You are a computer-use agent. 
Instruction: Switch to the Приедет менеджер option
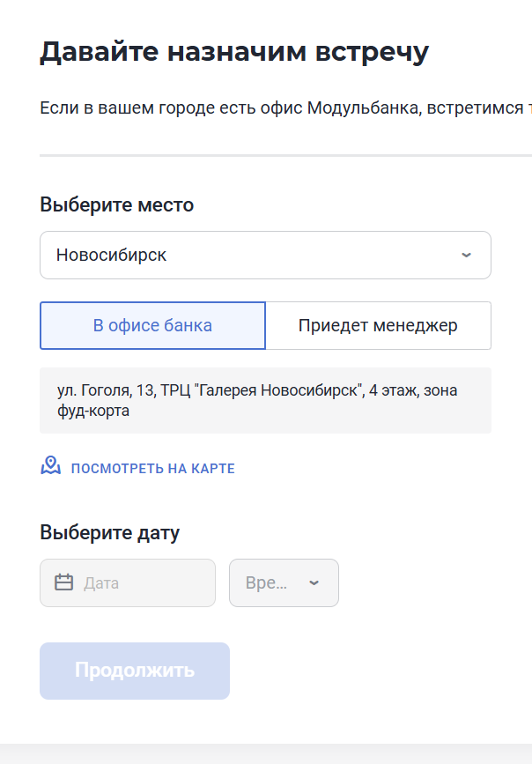pos(378,325)
